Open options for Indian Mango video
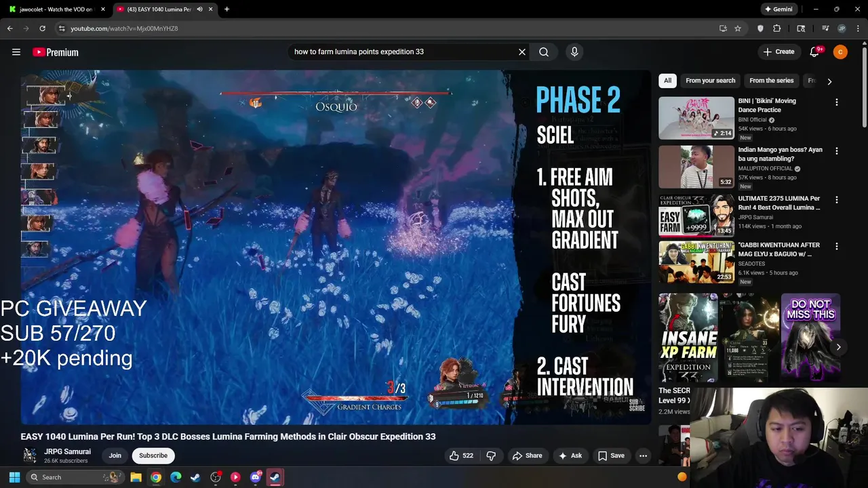The image size is (868, 488). (837, 151)
